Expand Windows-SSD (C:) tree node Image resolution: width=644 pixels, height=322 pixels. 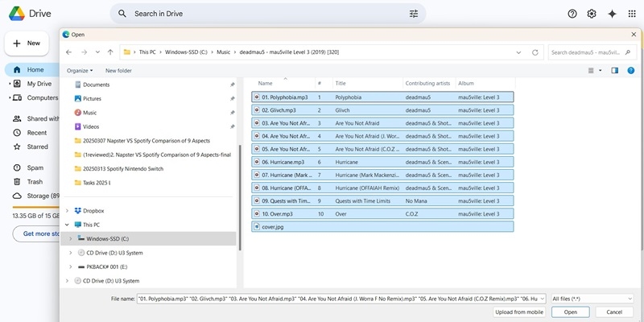[x=71, y=238]
